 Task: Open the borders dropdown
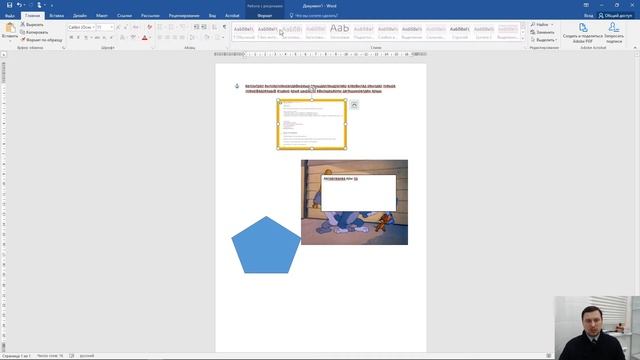[223, 38]
